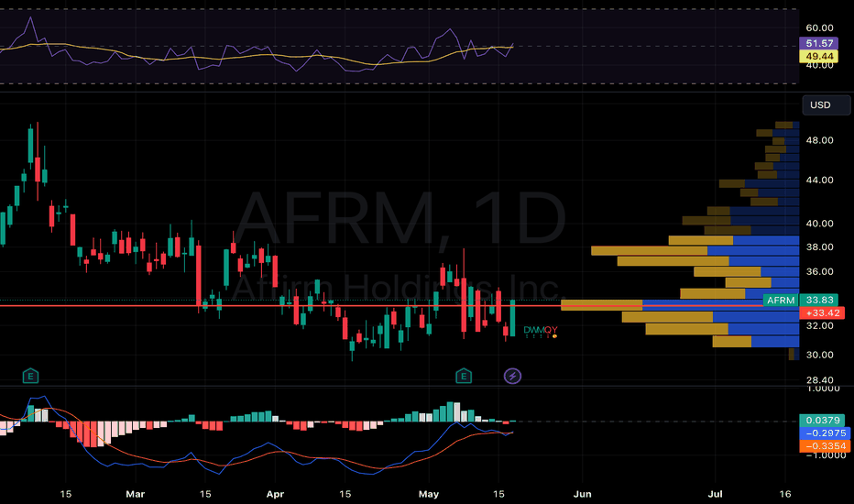
Task: Click the Jul label on time axis
Action: click(715, 494)
